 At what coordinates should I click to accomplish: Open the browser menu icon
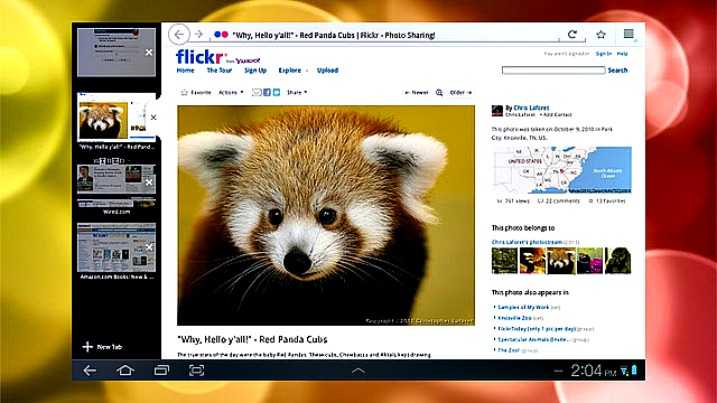[628, 34]
